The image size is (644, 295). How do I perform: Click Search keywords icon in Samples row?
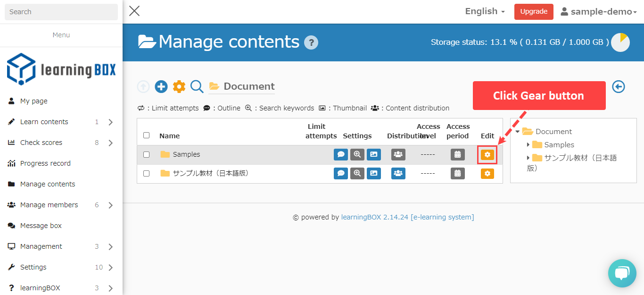tap(357, 154)
